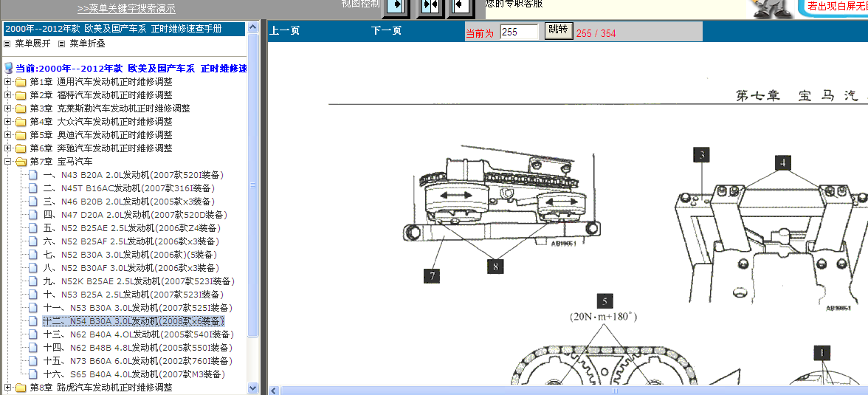Open 十四、N62 B48B 4.8L发动机 entry
This screenshot has height=395, width=868.
pos(138,348)
